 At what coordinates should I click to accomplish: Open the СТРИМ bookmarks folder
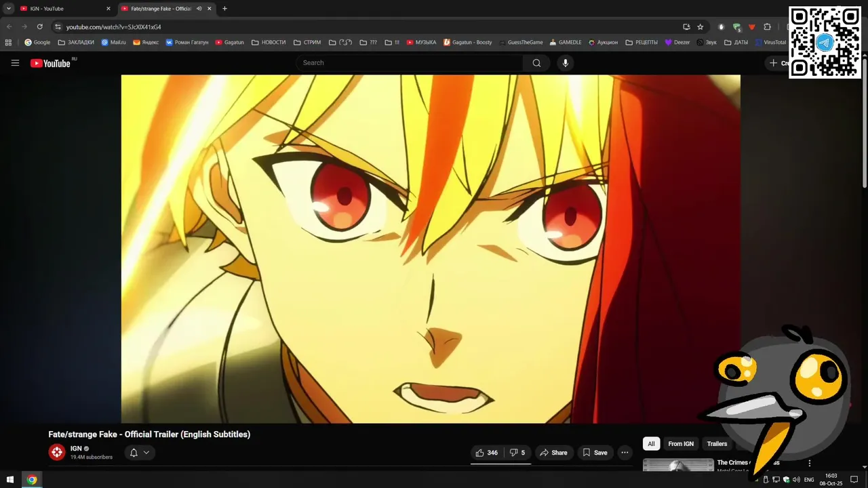307,42
